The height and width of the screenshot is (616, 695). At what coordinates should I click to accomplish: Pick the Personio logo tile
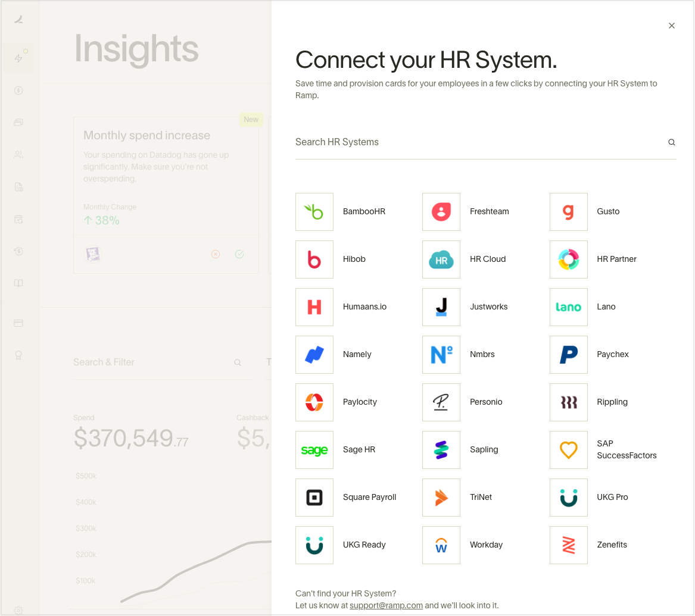point(441,402)
